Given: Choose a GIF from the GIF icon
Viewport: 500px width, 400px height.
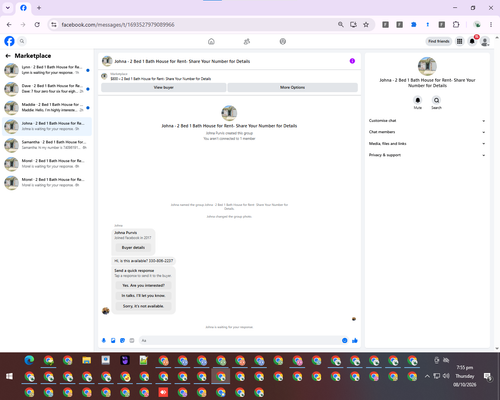Looking at the screenshot, I should pyautogui.click(x=132, y=340).
